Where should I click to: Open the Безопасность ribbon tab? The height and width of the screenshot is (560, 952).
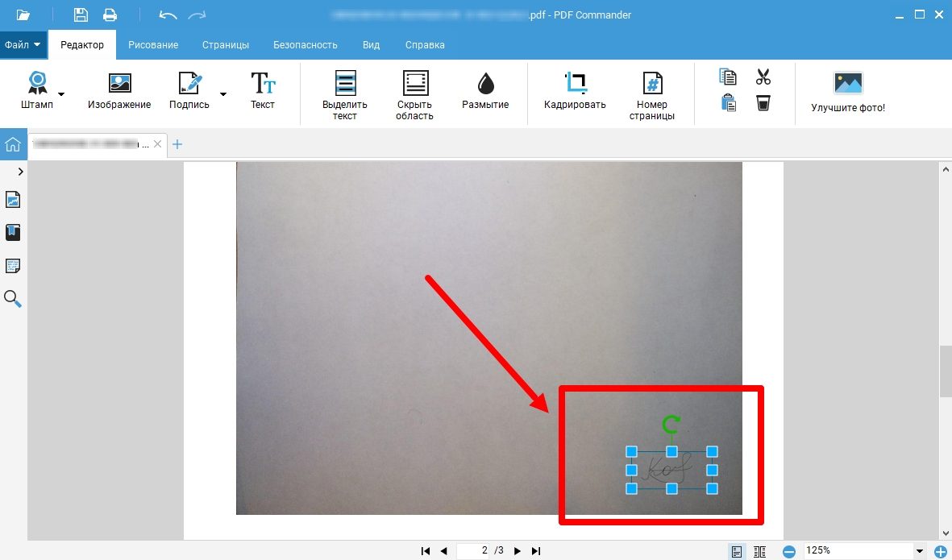[x=306, y=45]
